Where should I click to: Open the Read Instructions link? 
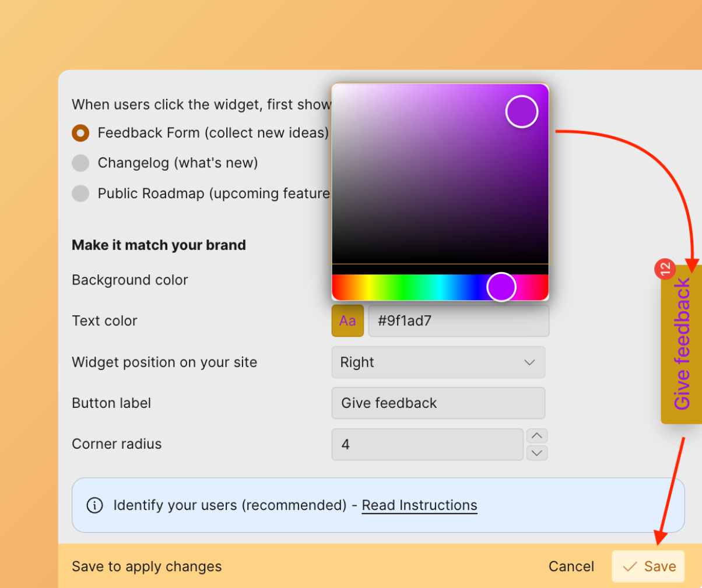pos(419,505)
